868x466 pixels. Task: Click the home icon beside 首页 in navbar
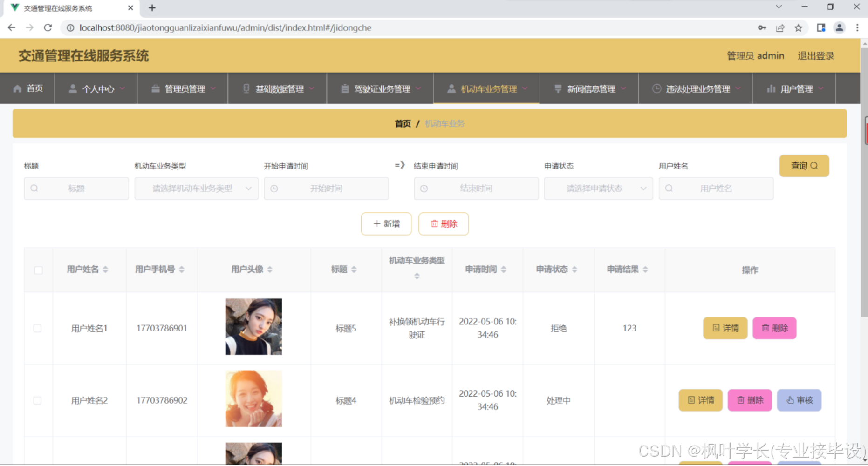click(17, 88)
